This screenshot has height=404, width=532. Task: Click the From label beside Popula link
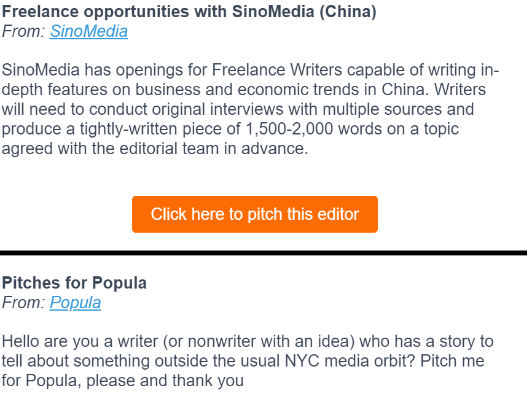pos(23,303)
